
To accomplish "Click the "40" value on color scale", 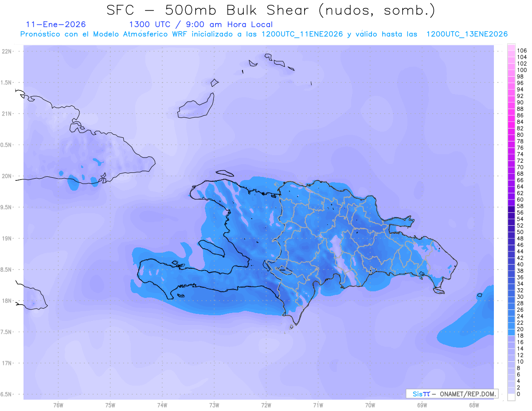I will pyautogui.click(x=520, y=264).
